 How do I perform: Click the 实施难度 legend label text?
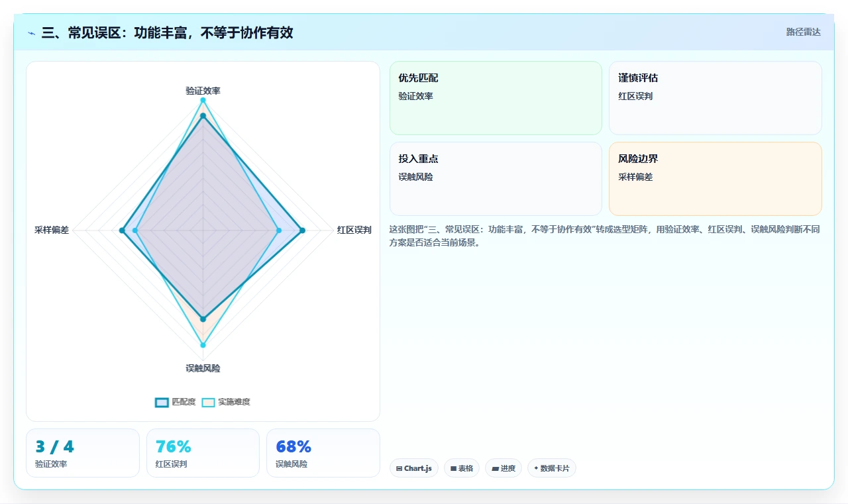234,402
